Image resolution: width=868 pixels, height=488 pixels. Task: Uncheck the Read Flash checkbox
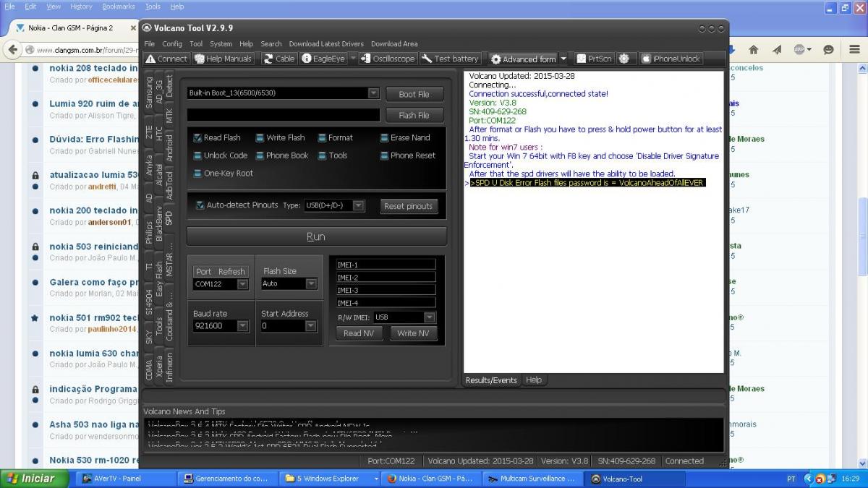(x=198, y=137)
